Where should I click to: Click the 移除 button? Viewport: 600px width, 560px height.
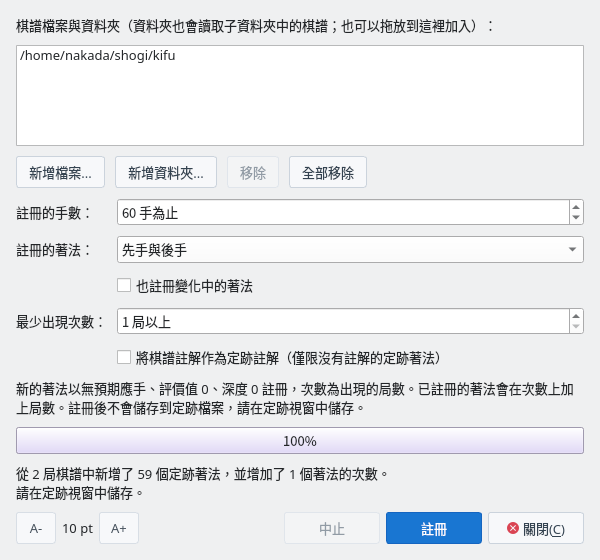pos(253,172)
